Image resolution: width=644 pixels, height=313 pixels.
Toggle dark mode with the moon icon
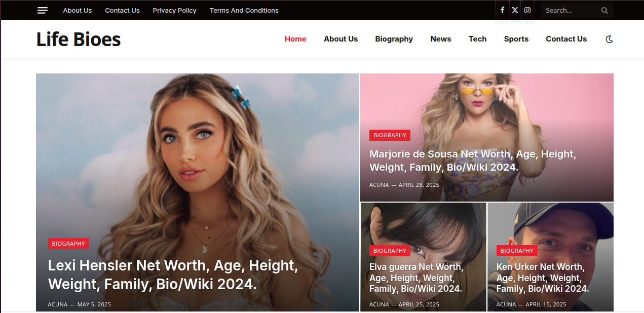pos(609,39)
